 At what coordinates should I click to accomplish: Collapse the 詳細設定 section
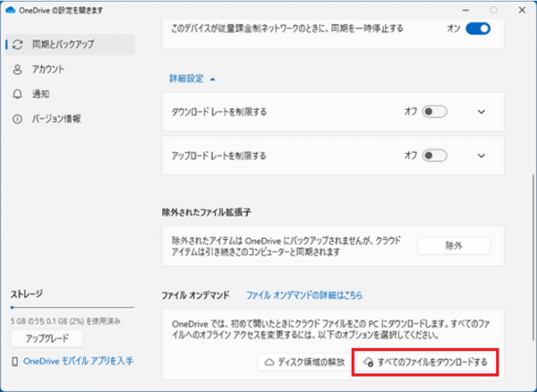192,79
